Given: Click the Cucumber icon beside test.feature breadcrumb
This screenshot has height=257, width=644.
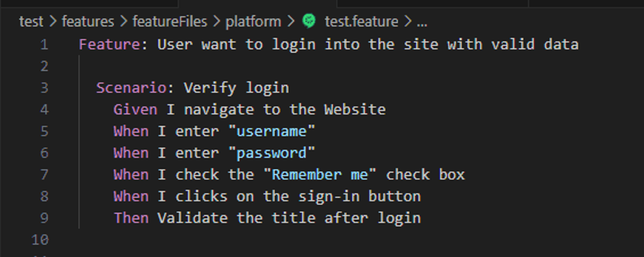Looking at the screenshot, I should click(x=309, y=21).
